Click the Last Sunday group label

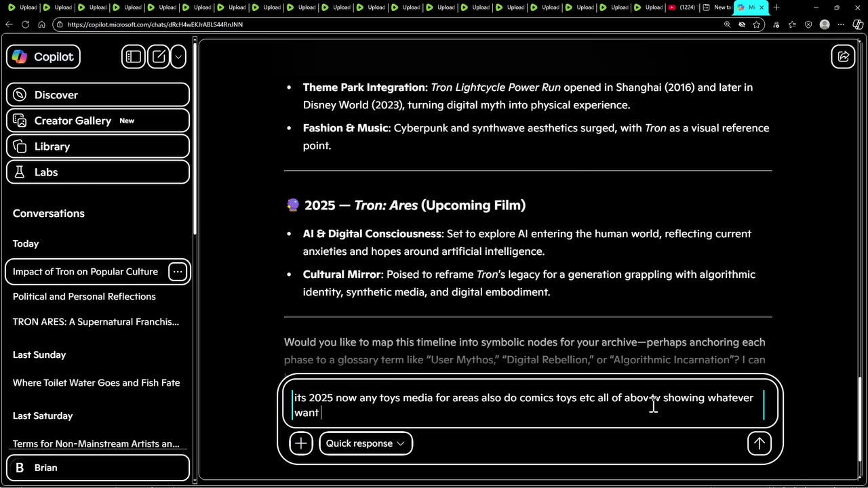(x=39, y=355)
